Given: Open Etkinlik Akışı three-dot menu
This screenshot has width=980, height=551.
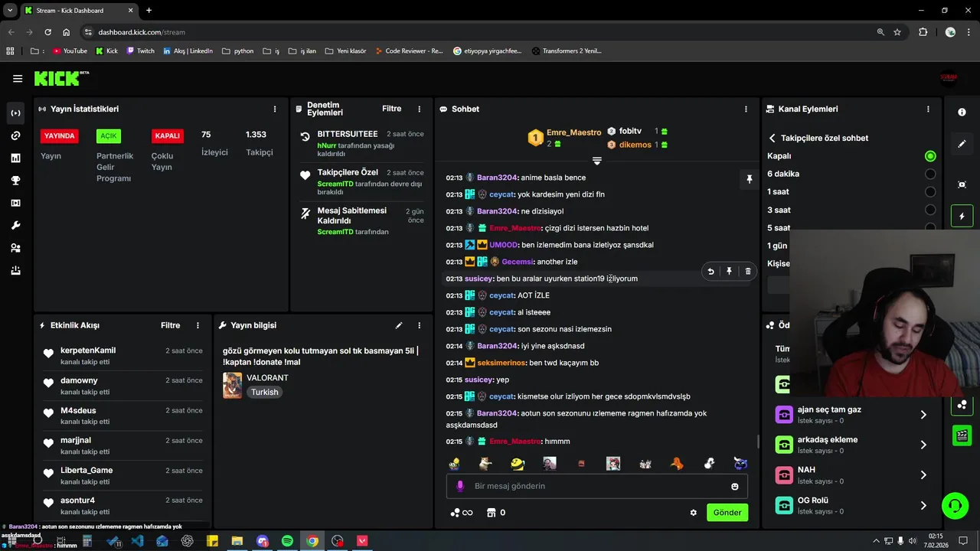Looking at the screenshot, I should click(198, 325).
